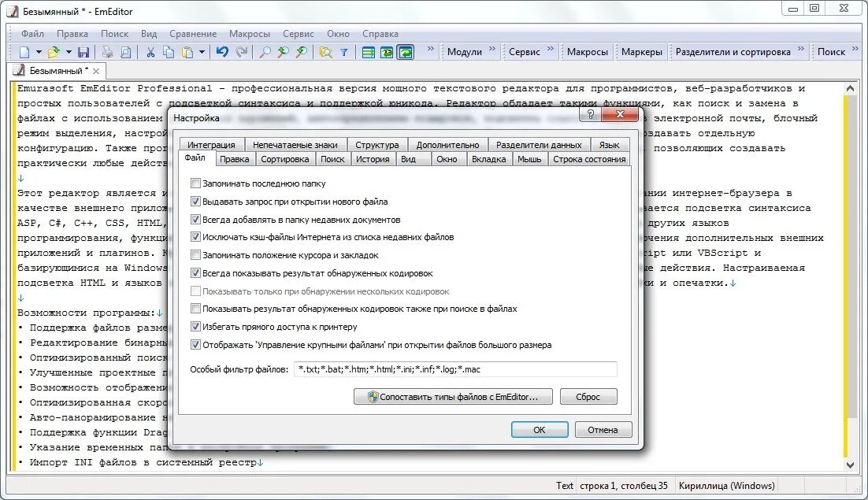Viewport: 868px width, 500px height.
Task: Print the document using the printer icon
Action: 107,52
